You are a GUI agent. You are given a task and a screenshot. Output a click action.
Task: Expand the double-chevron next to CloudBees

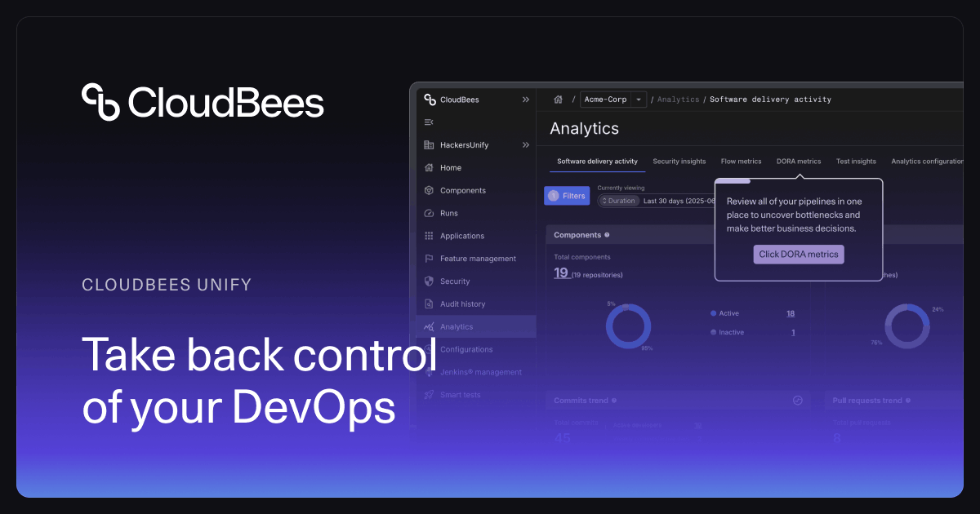click(526, 100)
